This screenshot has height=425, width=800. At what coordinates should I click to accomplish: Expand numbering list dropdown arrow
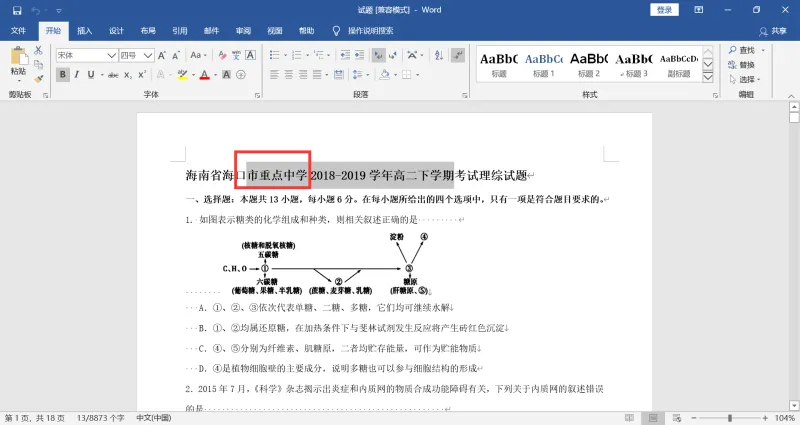pos(307,55)
